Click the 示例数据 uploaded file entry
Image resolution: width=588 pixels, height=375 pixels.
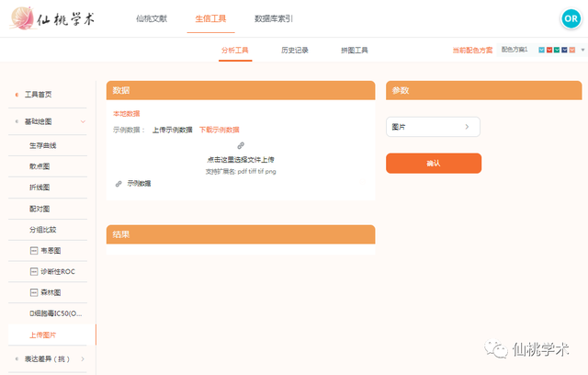(139, 184)
